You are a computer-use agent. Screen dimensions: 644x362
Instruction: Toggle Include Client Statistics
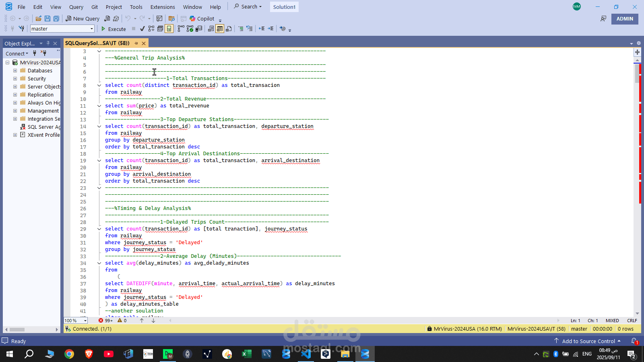point(199,29)
